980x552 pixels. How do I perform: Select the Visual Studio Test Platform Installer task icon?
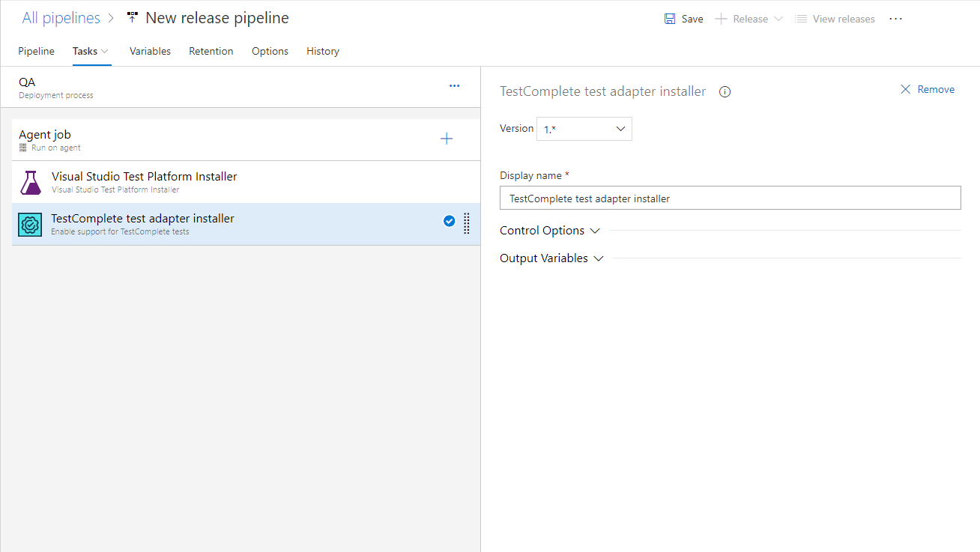click(x=31, y=182)
